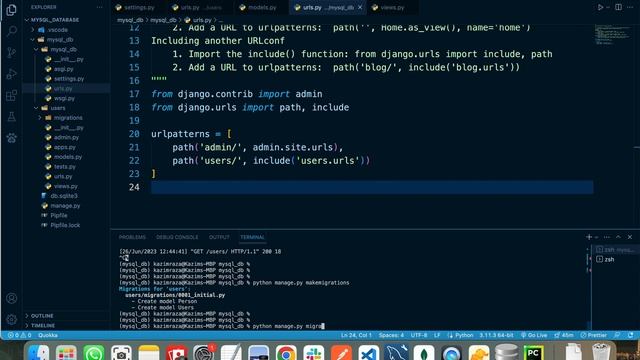This screenshot has height=360, width=640.
Task: Open the paw-print extension view
Action: coord(11,138)
